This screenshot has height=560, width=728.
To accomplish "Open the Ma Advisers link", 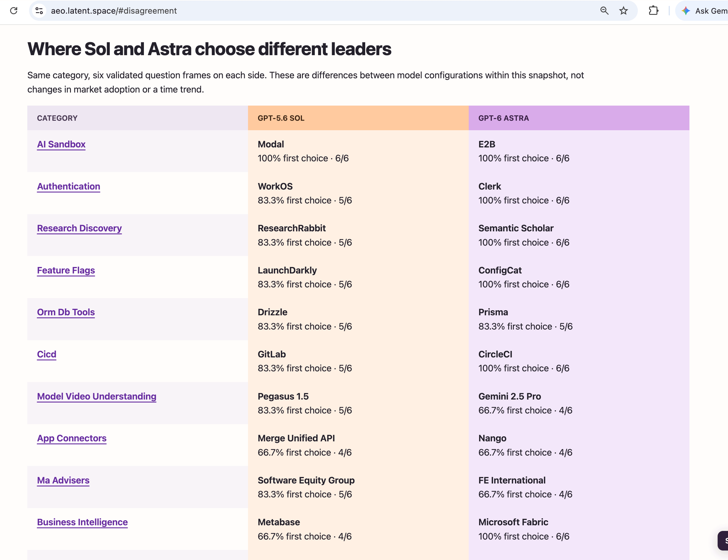I will pos(63,480).
